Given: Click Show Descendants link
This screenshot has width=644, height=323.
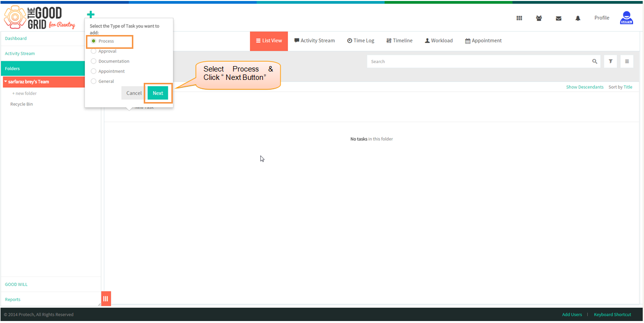Looking at the screenshot, I should (x=585, y=87).
